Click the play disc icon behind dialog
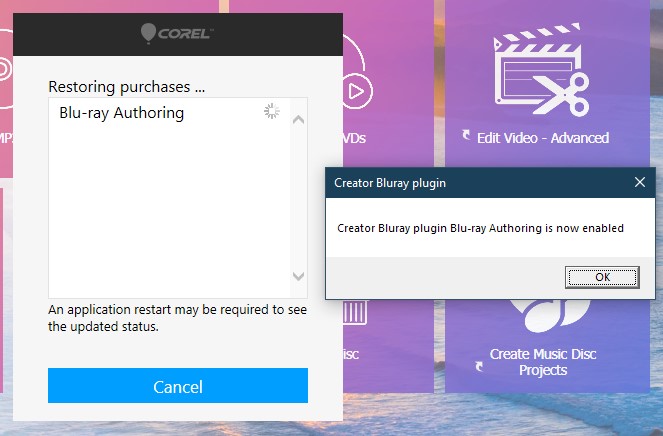Viewport: 663px width, 436px height. tap(357, 91)
